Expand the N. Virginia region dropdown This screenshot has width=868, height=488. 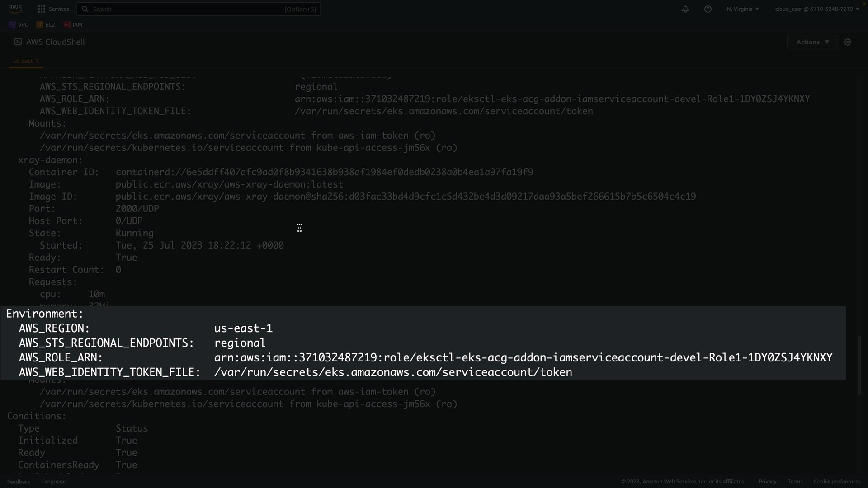point(743,9)
